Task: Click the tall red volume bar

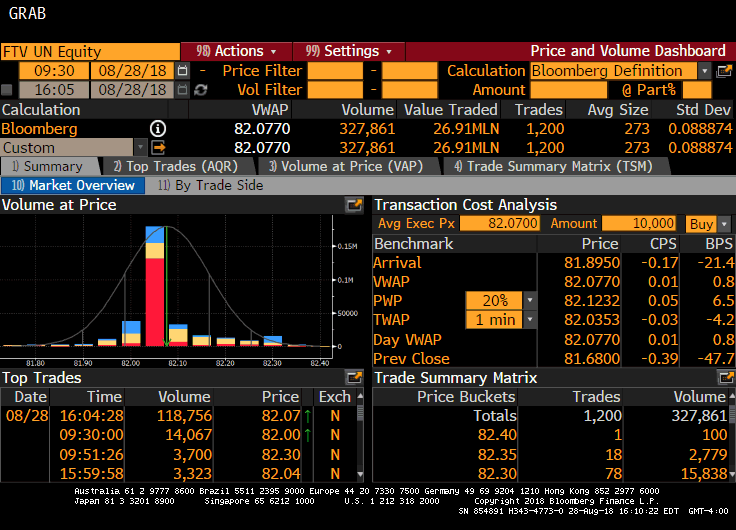Action: tap(155, 302)
